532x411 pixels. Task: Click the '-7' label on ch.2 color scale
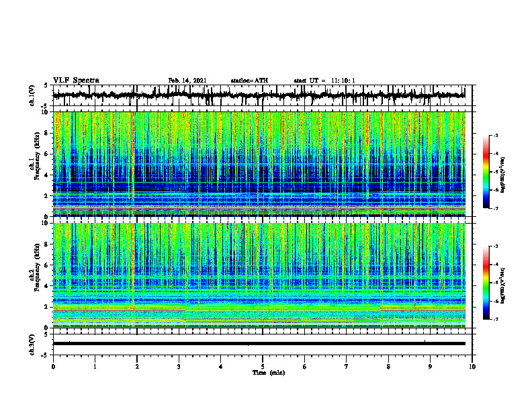tap(496, 320)
